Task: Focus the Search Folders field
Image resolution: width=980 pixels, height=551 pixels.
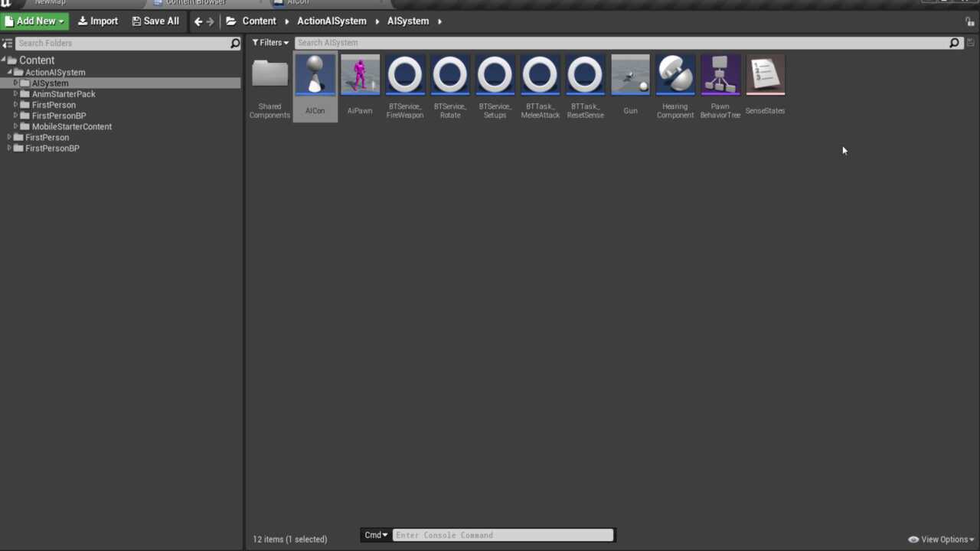Action: pos(122,44)
